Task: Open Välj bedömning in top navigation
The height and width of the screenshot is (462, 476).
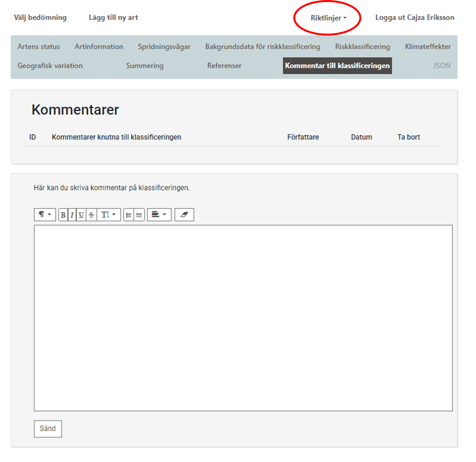Action: pyautogui.click(x=40, y=17)
